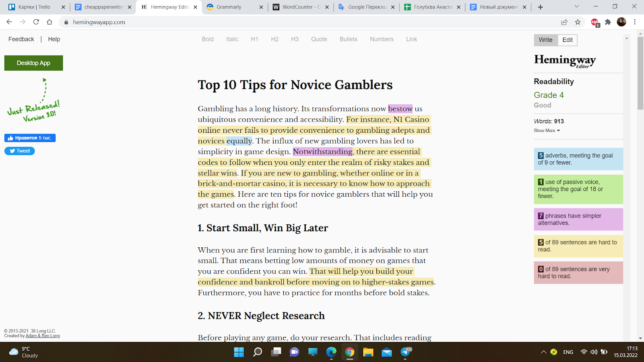
Task: Apply Italic formatting
Action: click(x=232, y=39)
